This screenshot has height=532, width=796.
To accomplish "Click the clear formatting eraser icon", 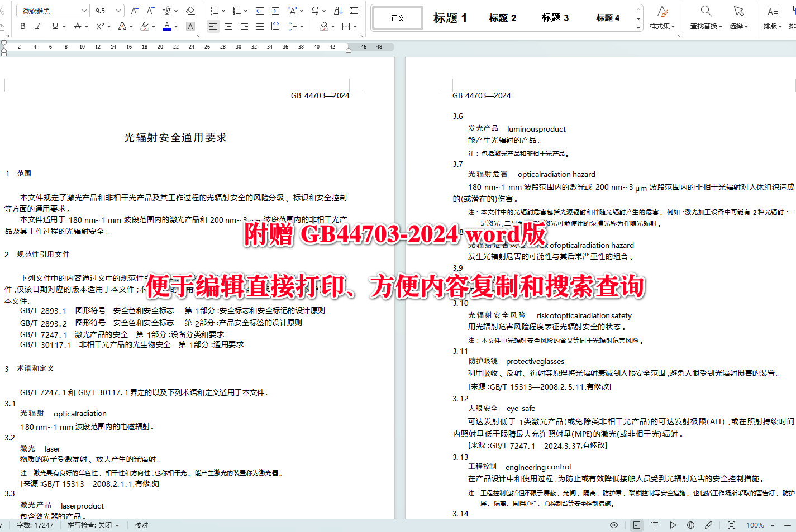I will point(190,11).
